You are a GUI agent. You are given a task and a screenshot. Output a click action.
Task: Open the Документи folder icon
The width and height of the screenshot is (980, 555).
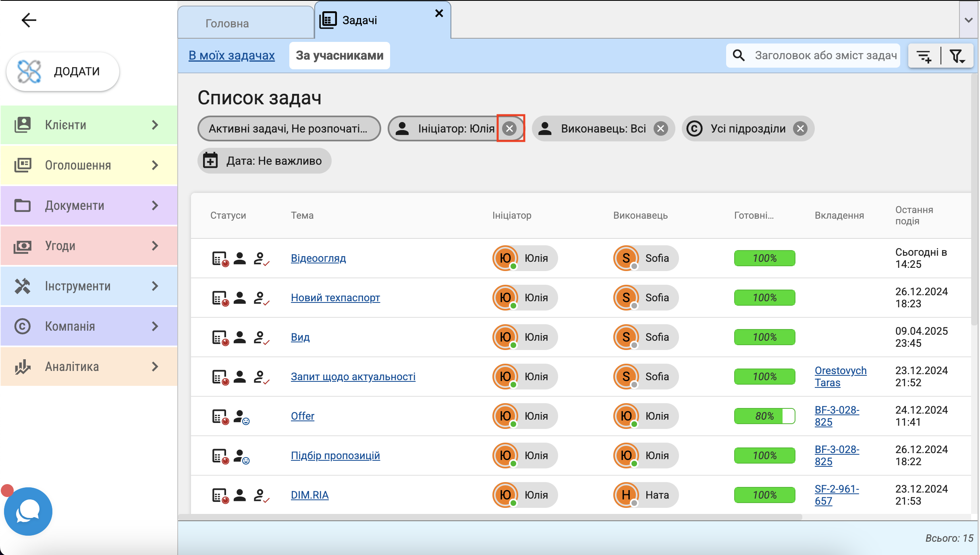pos(23,205)
